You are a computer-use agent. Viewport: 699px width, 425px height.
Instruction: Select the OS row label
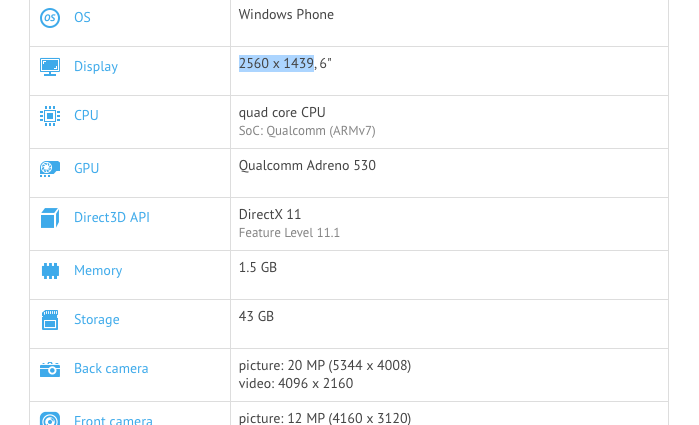point(82,18)
